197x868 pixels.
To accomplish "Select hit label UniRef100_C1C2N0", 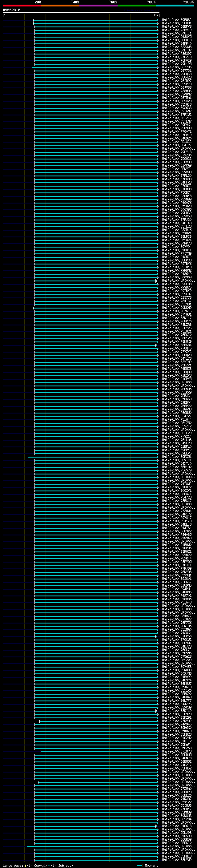I will coord(177,737).
